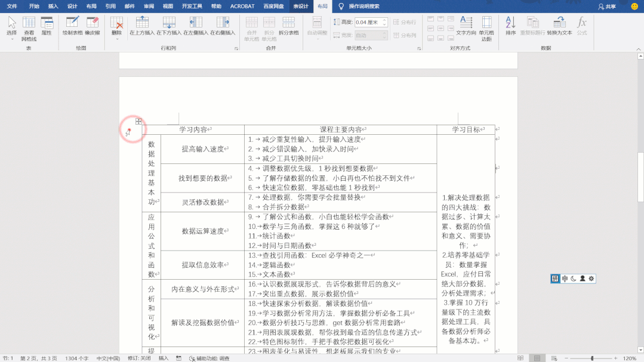Image resolution: width=644 pixels, height=362 pixels.
Task: Open the 排序 sort dialog
Action: (x=510, y=26)
